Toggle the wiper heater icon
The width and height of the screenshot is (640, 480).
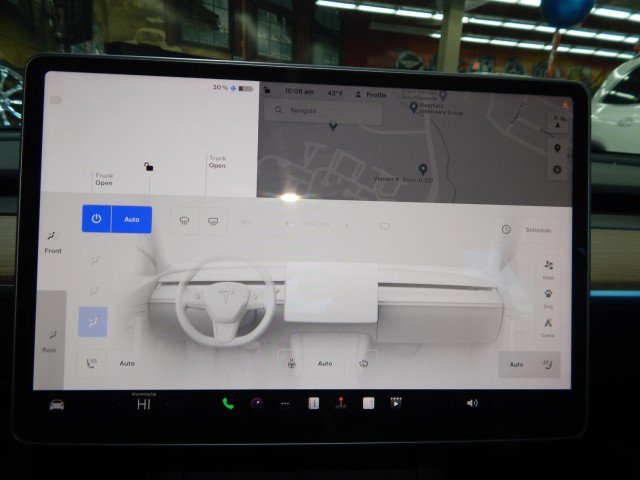363,363
